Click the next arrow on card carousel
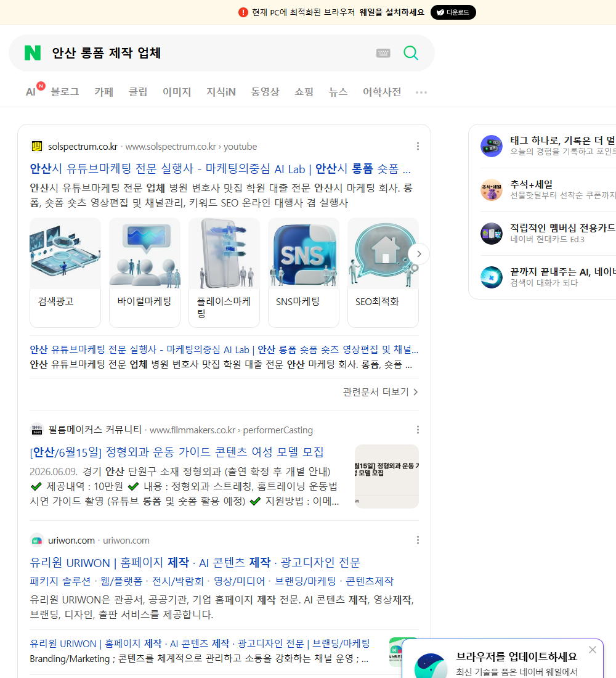 pyautogui.click(x=418, y=254)
